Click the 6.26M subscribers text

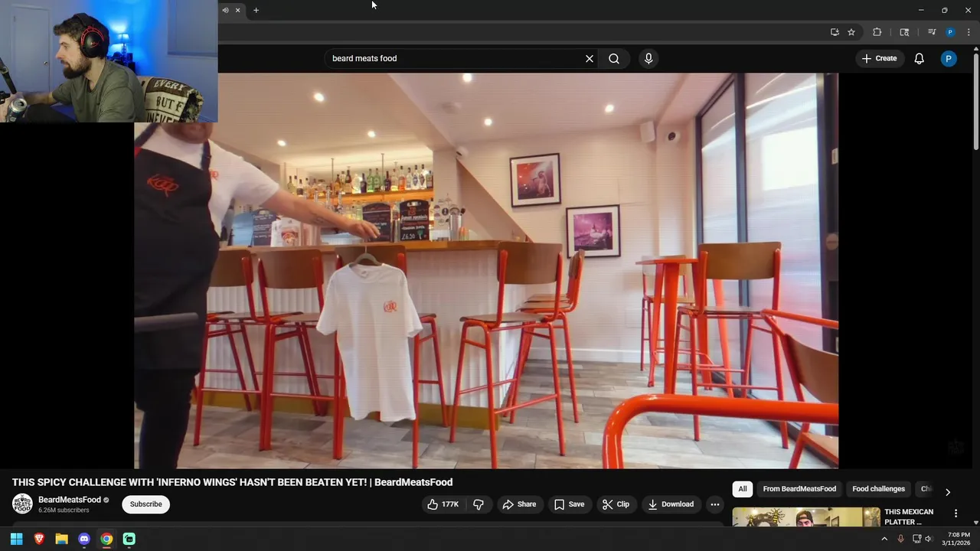[x=64, y=510]
